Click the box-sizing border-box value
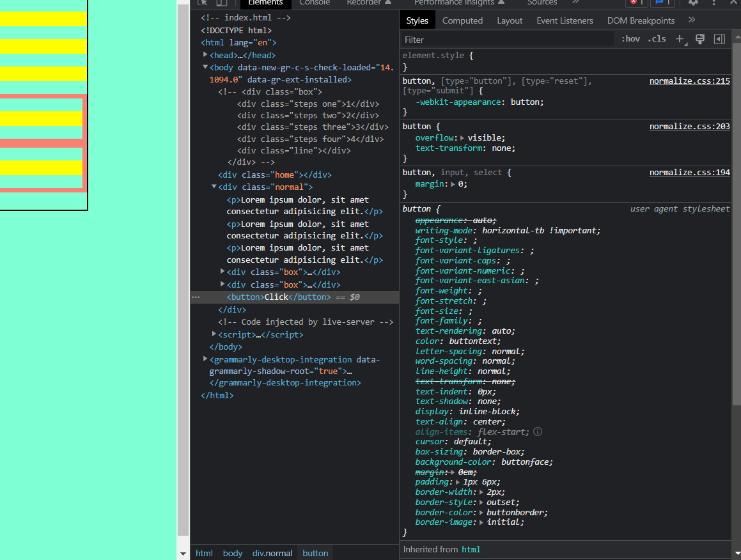The image size is (741, 560). point(497,452)
